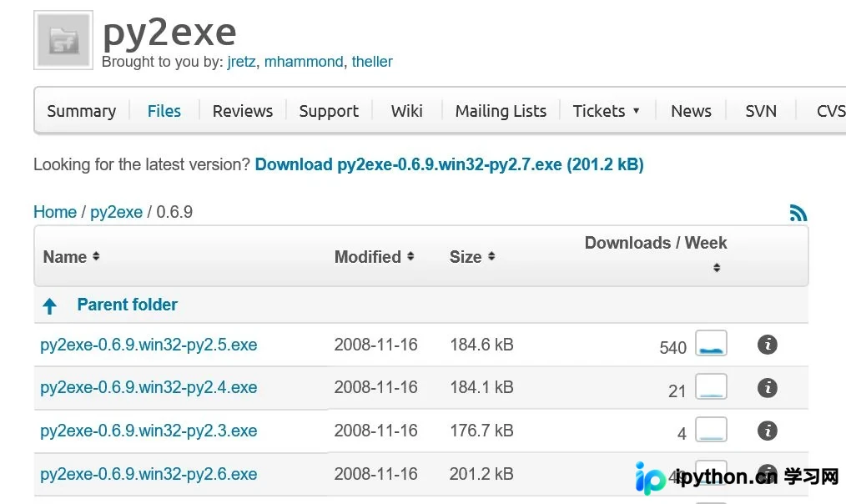Click the 4 downloads count
The image size is (846, 504).
point(682,434)
